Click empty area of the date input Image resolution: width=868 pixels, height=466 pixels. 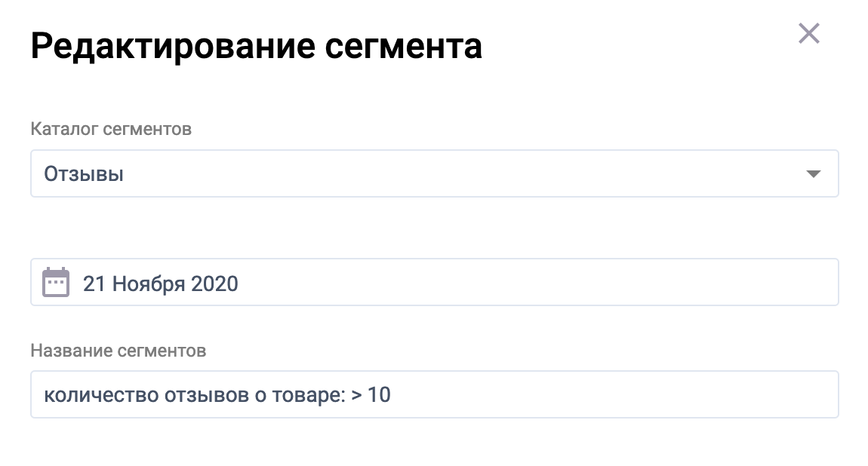[537, 282]
